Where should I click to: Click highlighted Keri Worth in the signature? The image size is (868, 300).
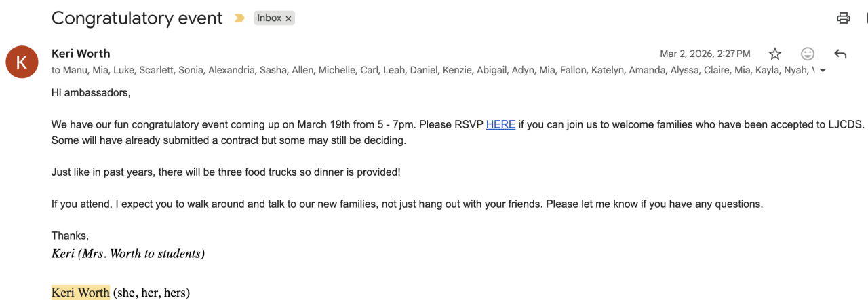point(80,293)
